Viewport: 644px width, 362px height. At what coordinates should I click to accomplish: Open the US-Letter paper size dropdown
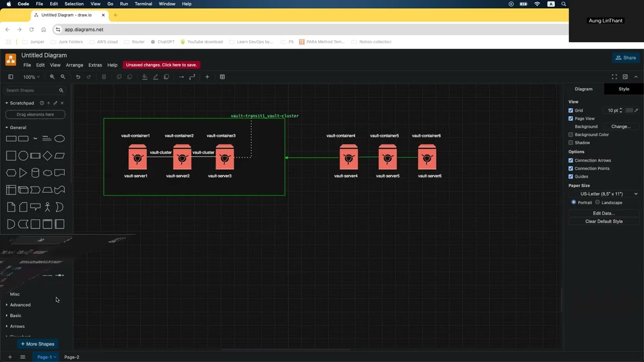point(604,194)
